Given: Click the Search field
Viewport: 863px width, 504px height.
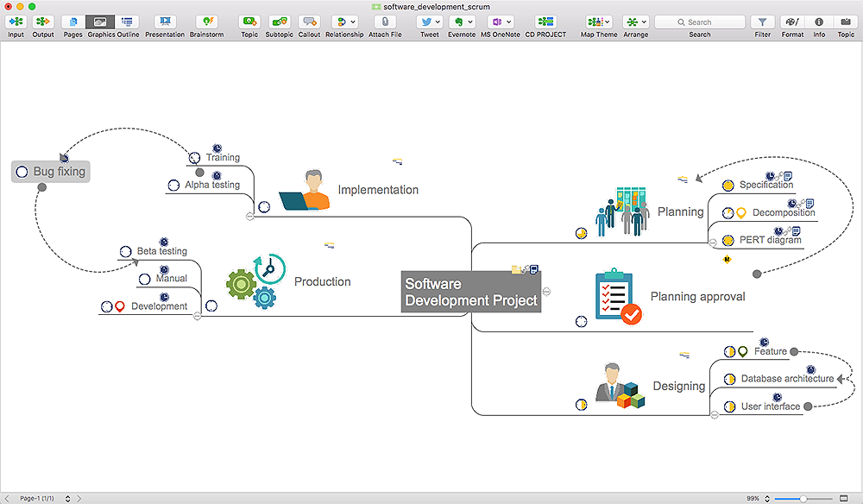Looking at the screenshot, I should pos(700,22).
